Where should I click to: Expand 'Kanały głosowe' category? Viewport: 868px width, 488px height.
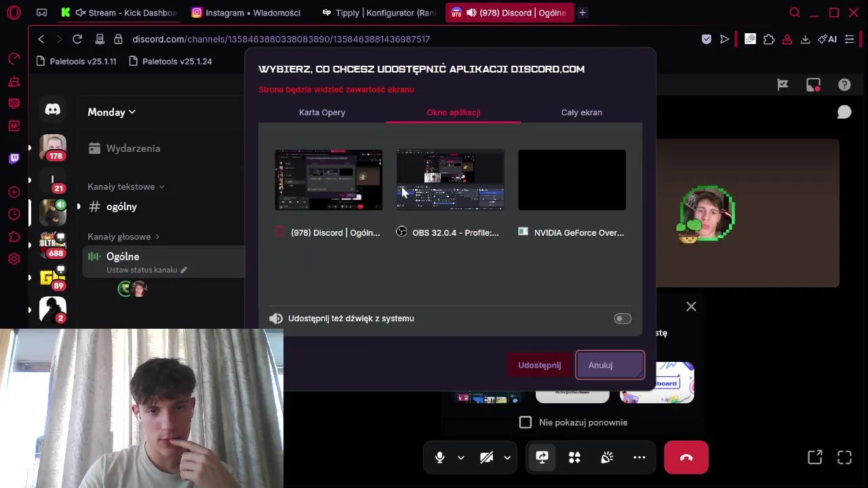123,237
